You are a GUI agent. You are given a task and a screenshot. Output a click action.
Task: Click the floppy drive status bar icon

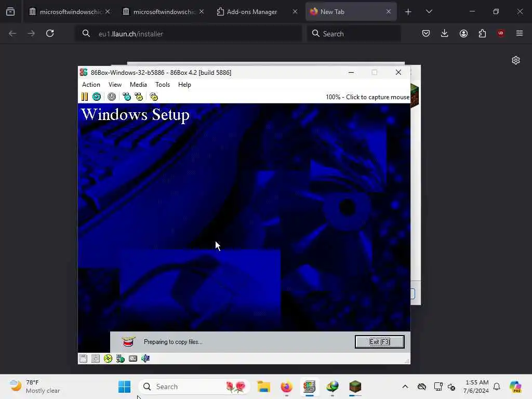pyautogui.click(x=83, y=358)
